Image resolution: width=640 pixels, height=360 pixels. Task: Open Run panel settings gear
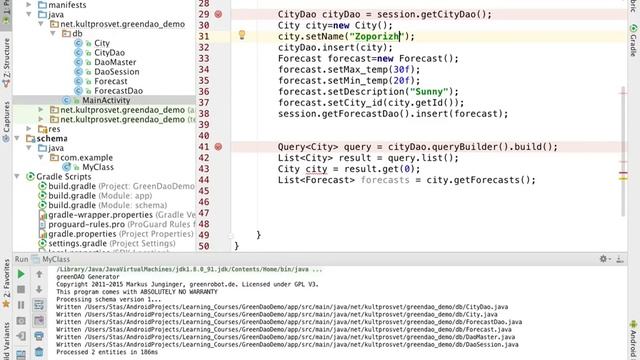(604, 259)
